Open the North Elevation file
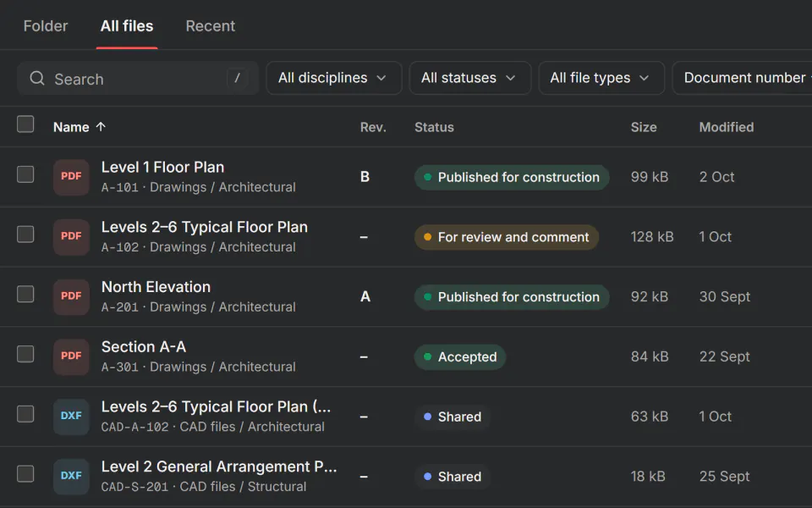This screenshot has height=508, width=812. tap(156, 287)
